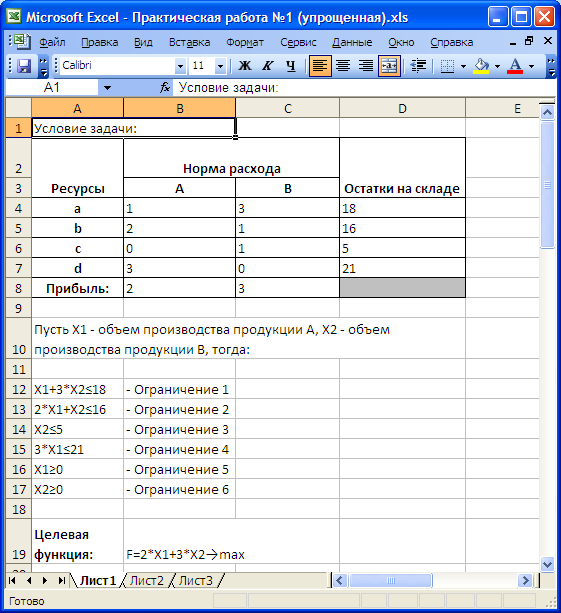The image size is (561, 613).
Task: Open the Формат menu
Action: [x=245, y=42]
